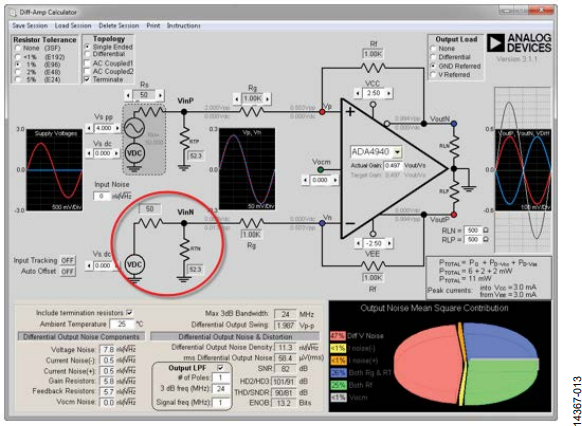Toggle the Terminate checkbox

(x=88, y=79)
